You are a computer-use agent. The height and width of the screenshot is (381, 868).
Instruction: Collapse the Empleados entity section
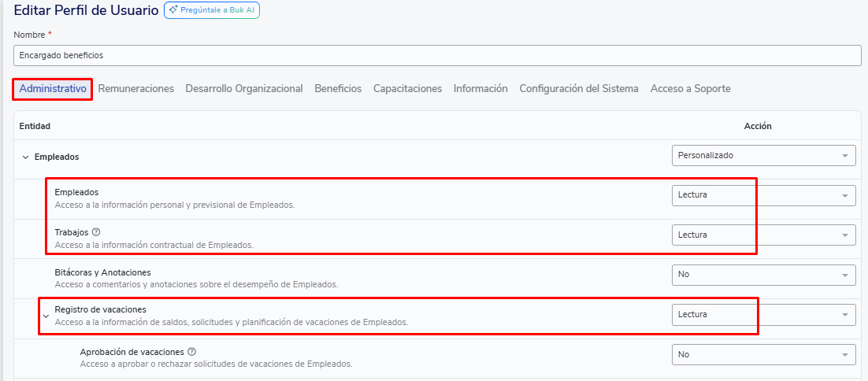point(25,157)
